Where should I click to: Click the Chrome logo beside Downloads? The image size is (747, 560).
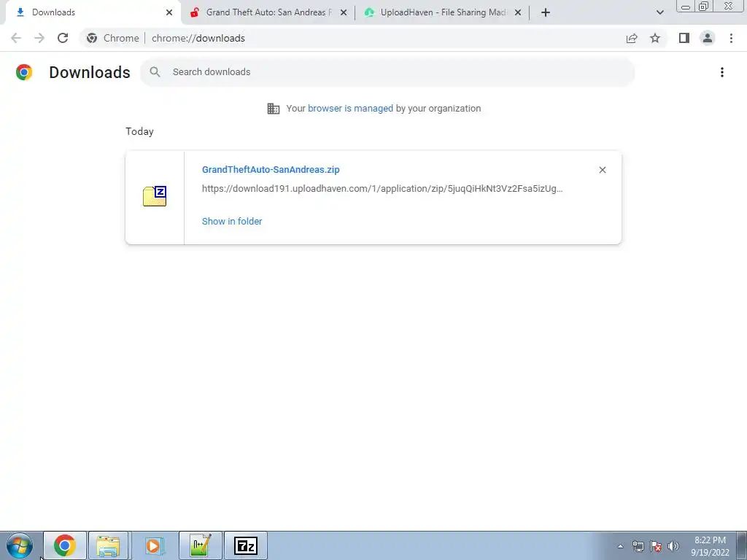24,72
